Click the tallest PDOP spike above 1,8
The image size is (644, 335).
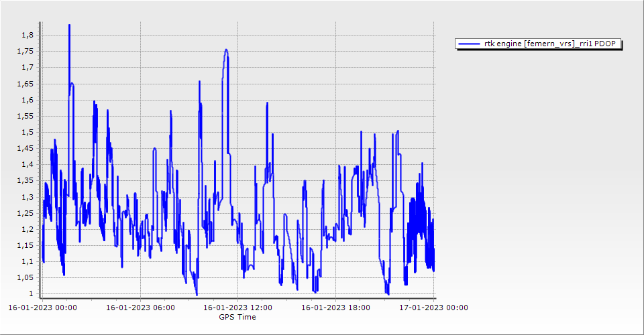pos(69,27)
